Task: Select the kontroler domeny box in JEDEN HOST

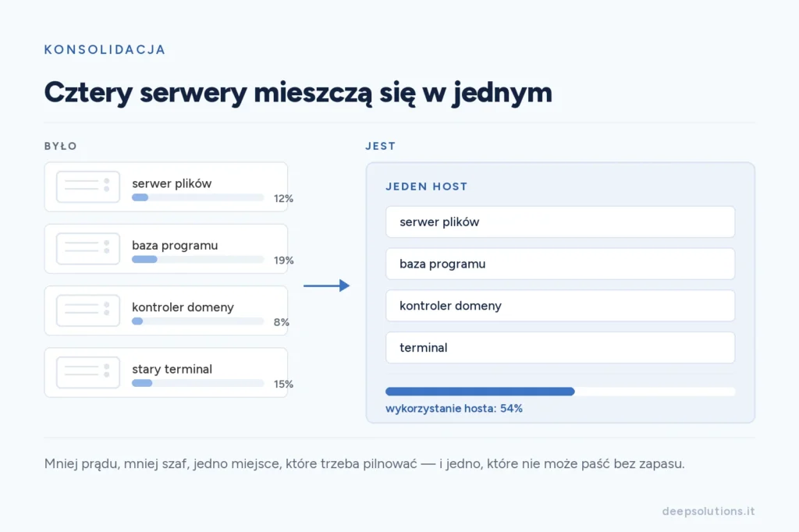Action: click(560, 306)
